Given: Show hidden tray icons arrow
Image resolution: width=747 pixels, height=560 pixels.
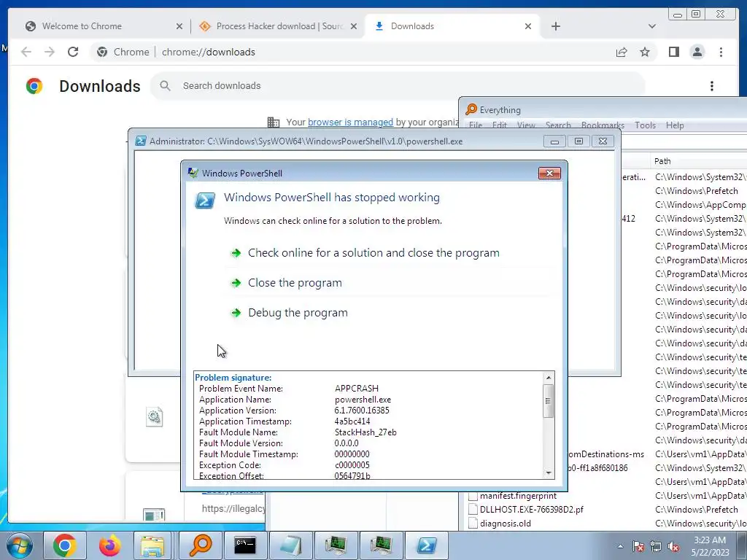Looking at the screenshot, I should click(x=620, y=546).
